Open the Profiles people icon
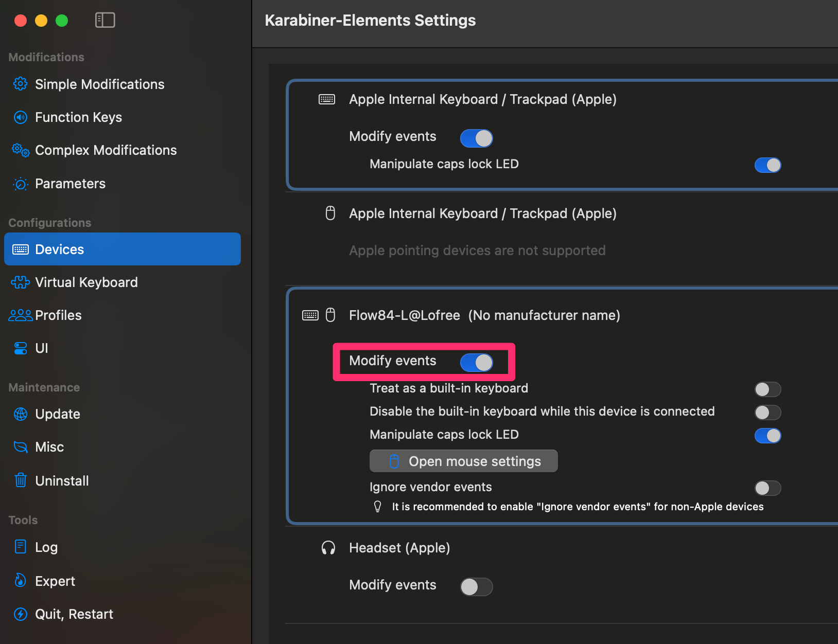This screenshot has height=644, width=838. [x=21, y=315]
